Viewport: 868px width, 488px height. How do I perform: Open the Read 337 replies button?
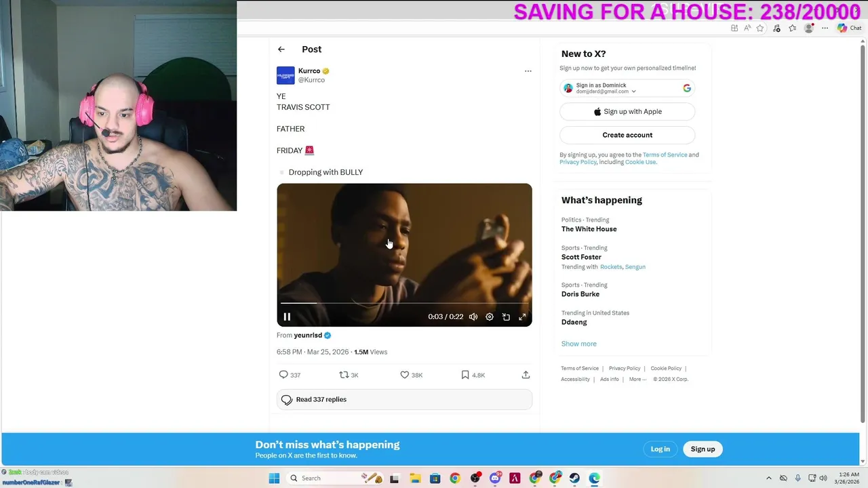(x=404, y=400)
